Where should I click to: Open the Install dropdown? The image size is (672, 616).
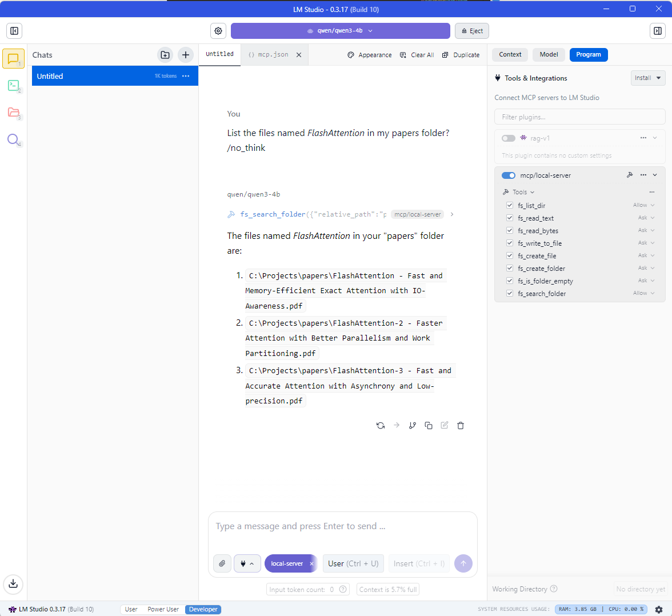coord(647,78)
